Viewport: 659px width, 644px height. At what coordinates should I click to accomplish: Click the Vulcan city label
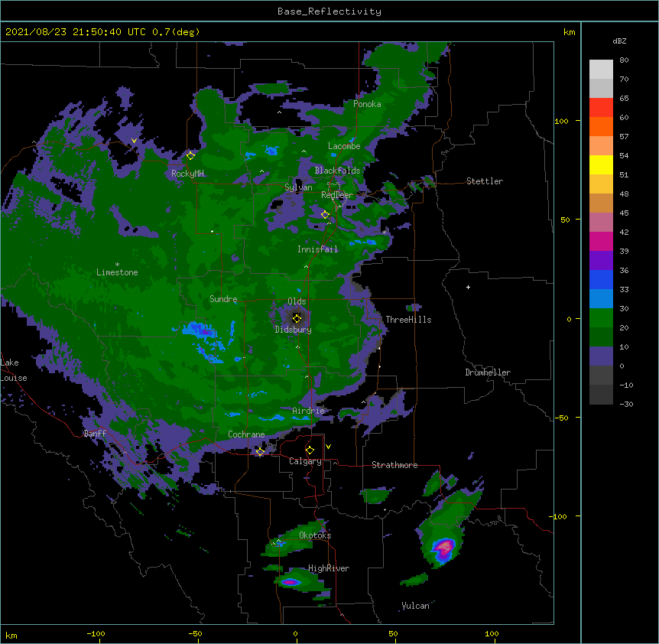pyautogui.click(x=416, y=606)
